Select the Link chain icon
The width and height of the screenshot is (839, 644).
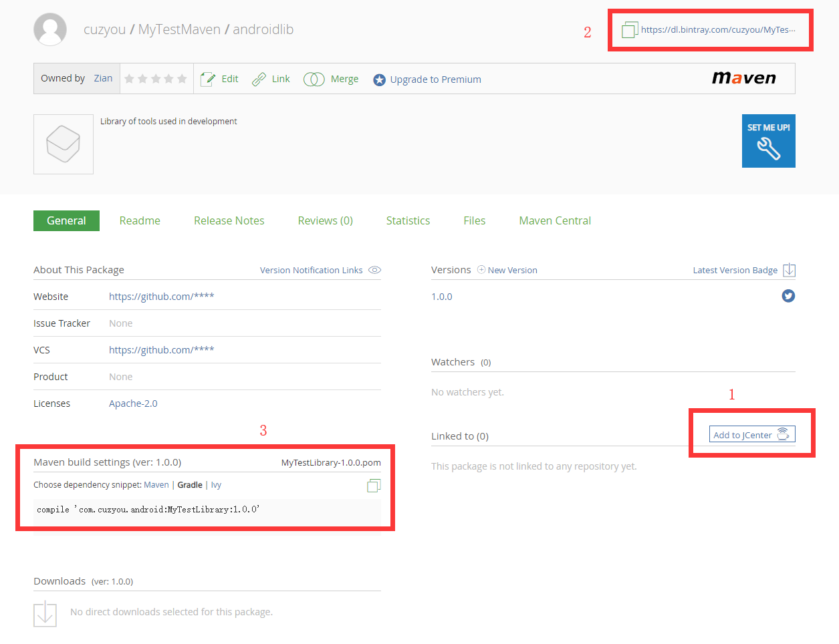259,78
